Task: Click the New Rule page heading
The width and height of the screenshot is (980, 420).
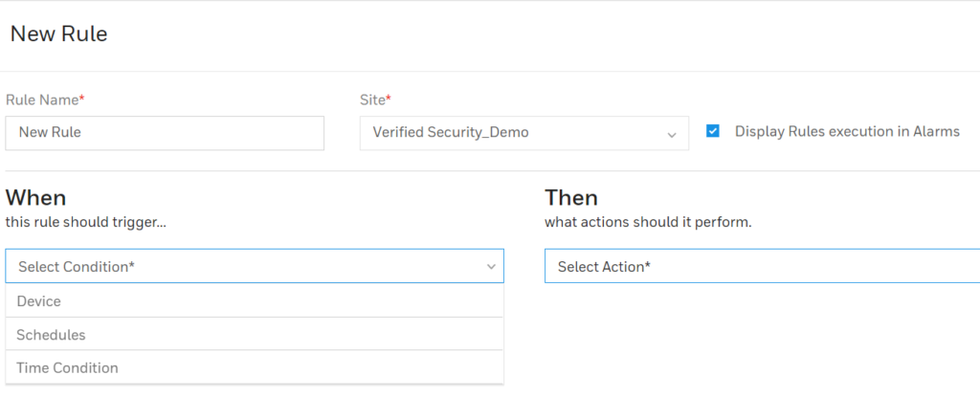Action: tap(58, 33)
